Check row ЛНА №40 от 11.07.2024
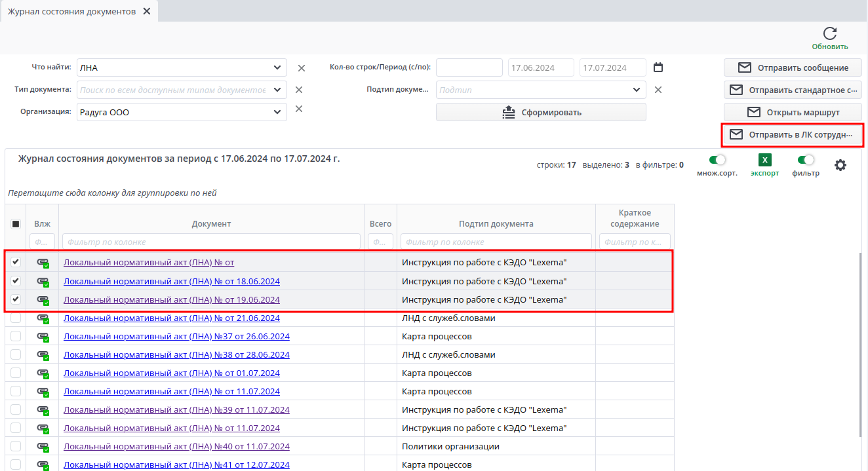868x471 pixels. pyautogui.click(x=16, y=446)
